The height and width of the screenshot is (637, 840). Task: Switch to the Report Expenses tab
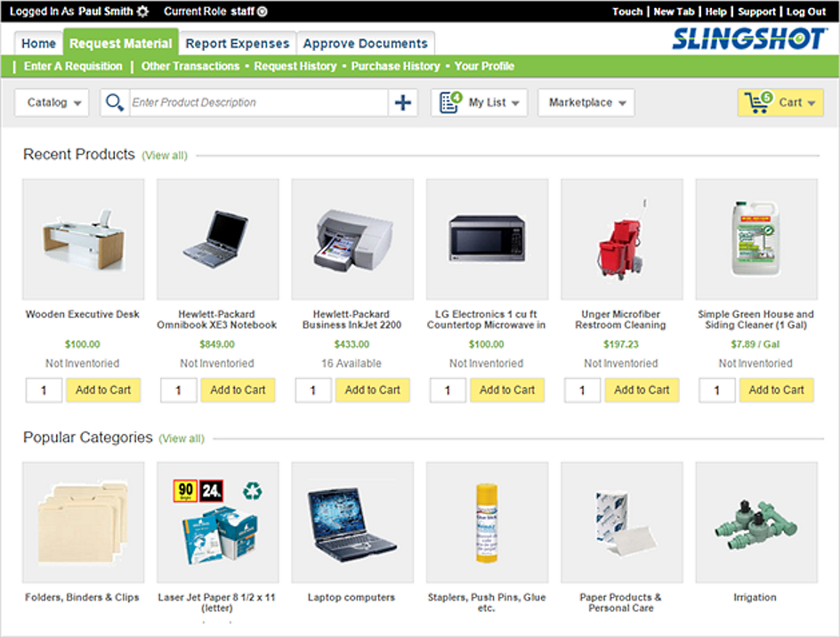click(237, 43)
